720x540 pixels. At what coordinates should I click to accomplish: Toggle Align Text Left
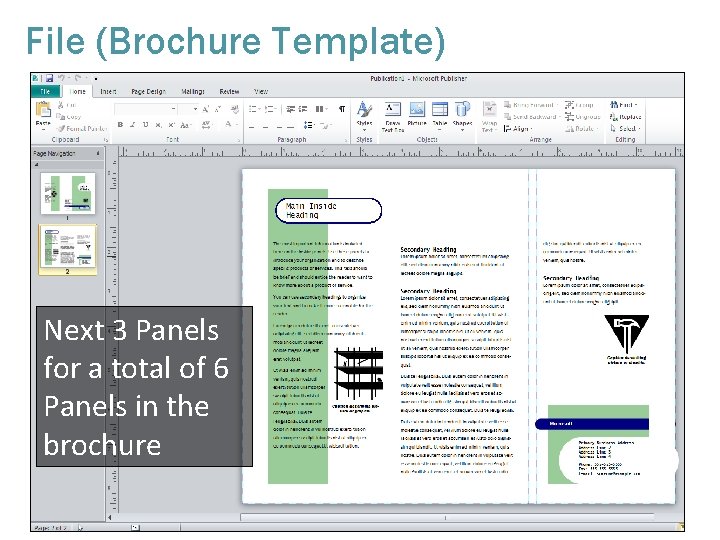coord(252,125)
